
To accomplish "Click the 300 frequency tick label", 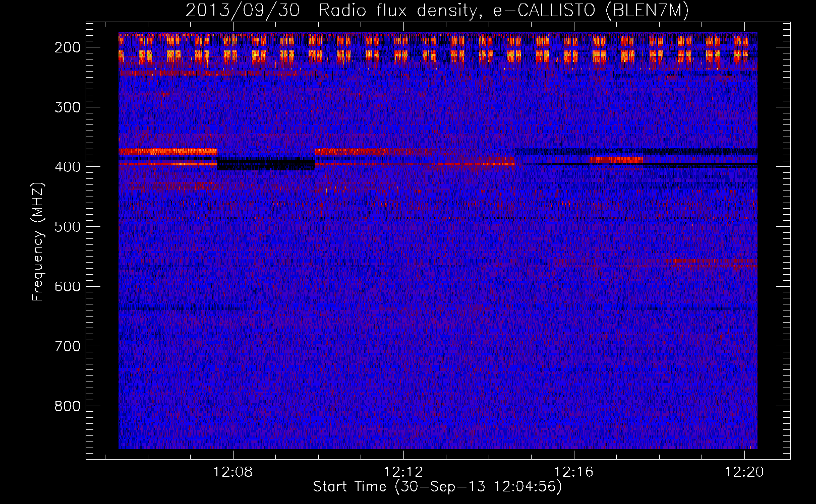I will pos(68,107).
